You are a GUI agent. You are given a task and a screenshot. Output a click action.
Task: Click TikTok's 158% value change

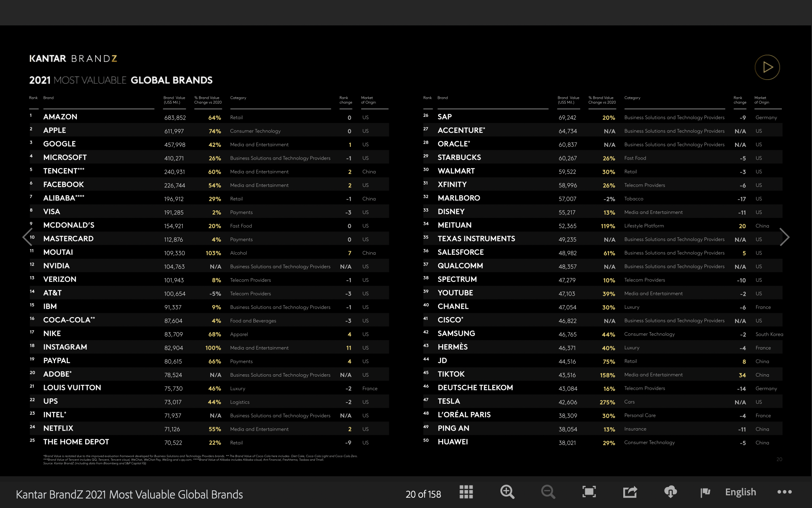pos(607,375)
